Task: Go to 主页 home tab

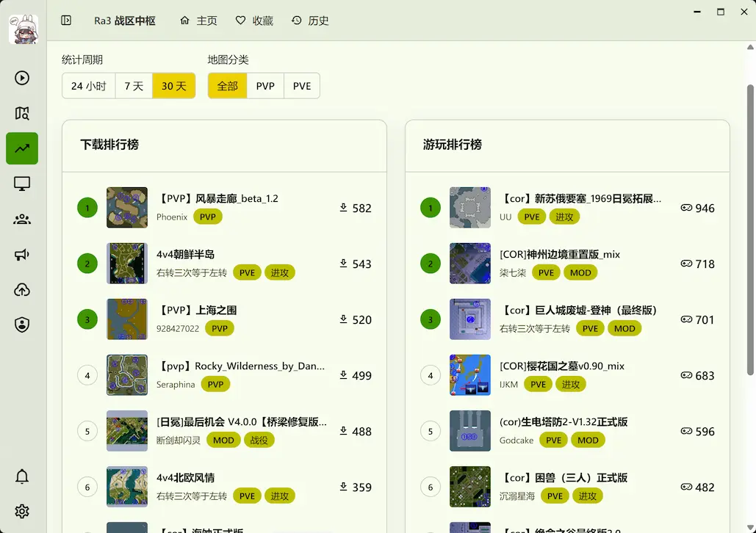Action: coord(198,21)
